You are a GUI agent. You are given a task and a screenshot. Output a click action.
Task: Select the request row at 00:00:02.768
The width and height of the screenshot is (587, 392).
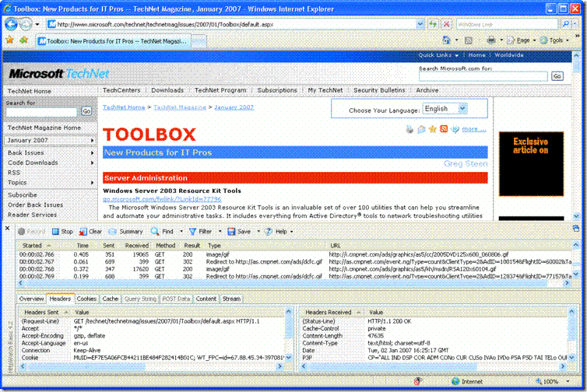coord(295,269)
